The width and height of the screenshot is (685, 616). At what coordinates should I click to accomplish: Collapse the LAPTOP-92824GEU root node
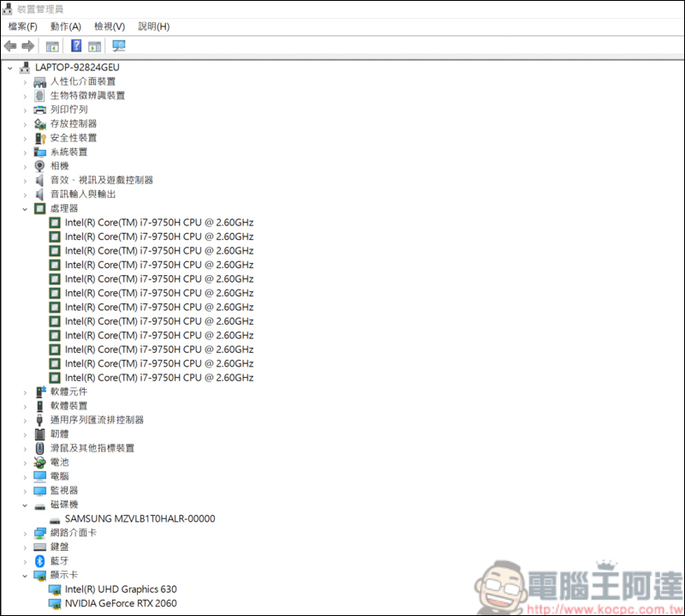pos(10,68)
